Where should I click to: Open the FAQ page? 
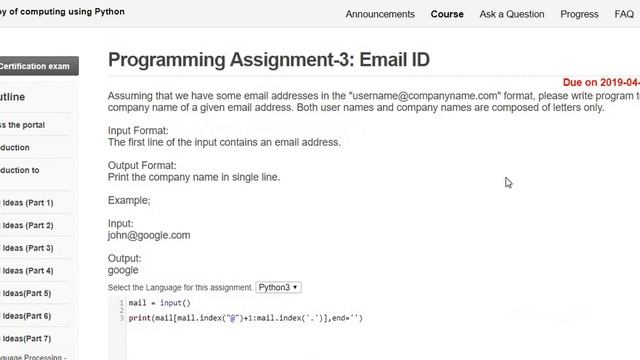click(624, 14)
